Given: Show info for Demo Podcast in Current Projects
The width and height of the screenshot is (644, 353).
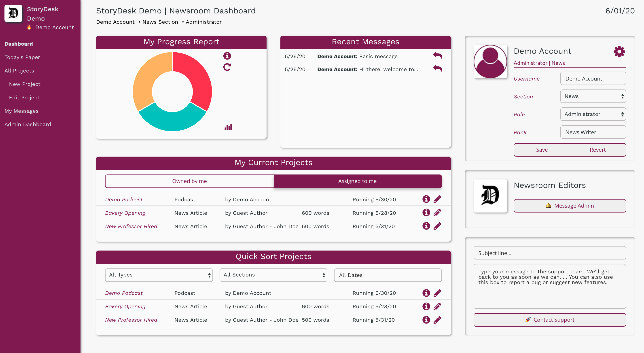Looking at the screenshot, I should pos(426,199).
